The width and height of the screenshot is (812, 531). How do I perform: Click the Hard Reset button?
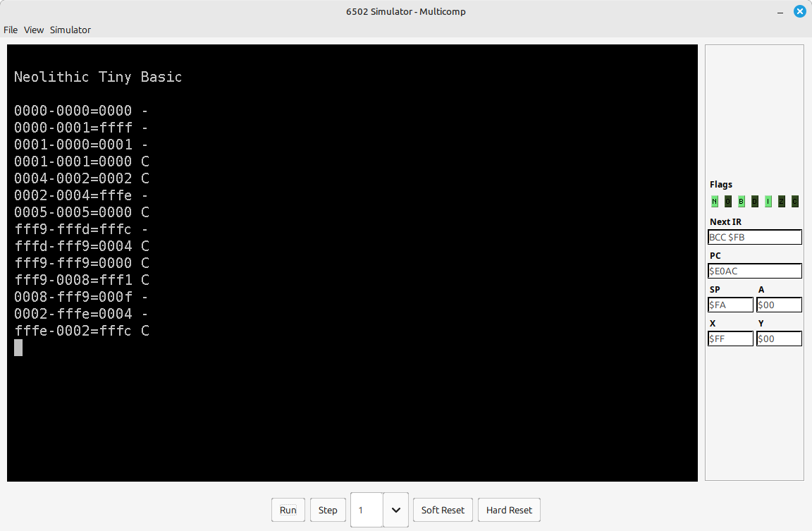point(509,510)
